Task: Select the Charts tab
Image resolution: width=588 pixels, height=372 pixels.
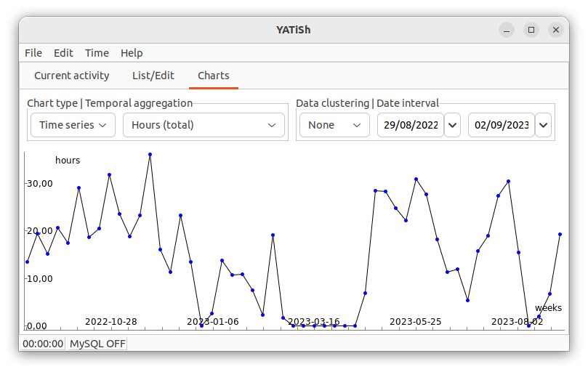Action: 214,76
